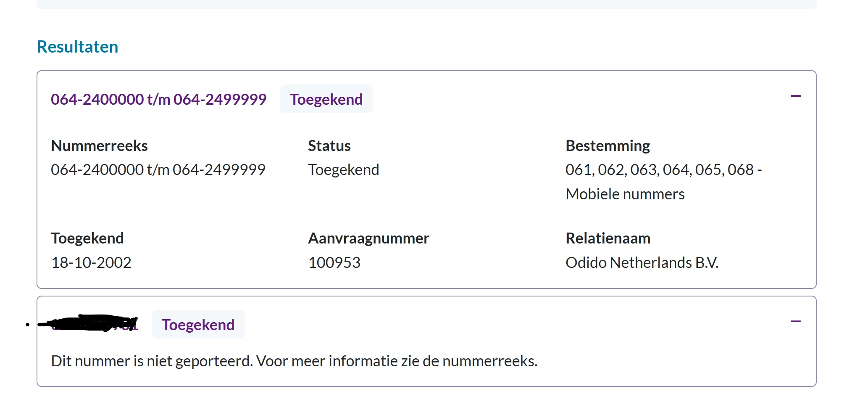The image size is (868, 397).
Task: Click the Bestemming field label
Action: 608,146
